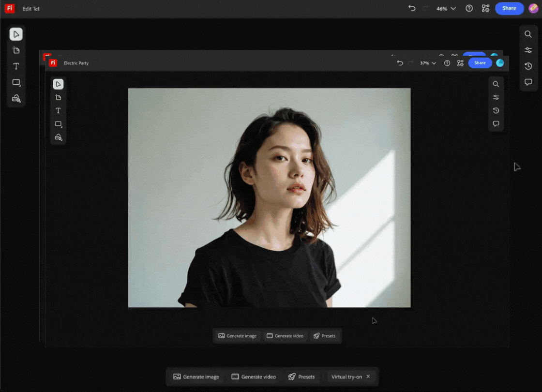This screenshot has width=542, height=392.
Task: Click the Firefly logo in the outer window
Action: click(10, 8)
